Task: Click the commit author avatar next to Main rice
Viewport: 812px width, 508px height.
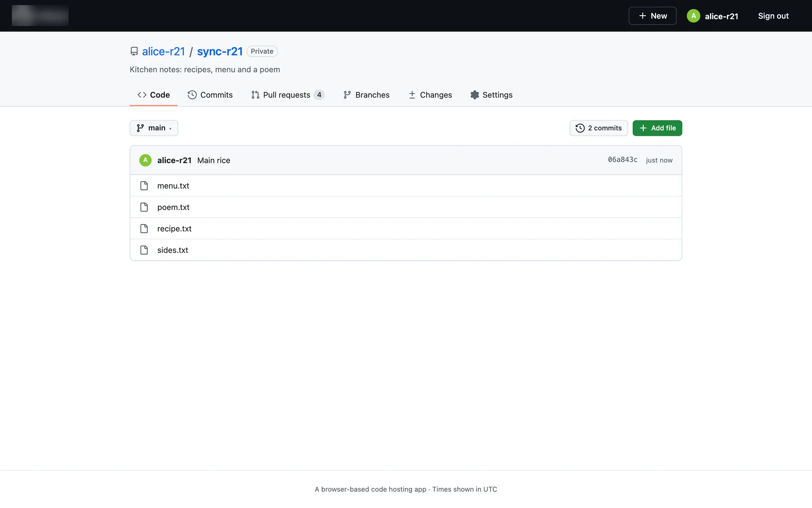Action: click(145, 160)
